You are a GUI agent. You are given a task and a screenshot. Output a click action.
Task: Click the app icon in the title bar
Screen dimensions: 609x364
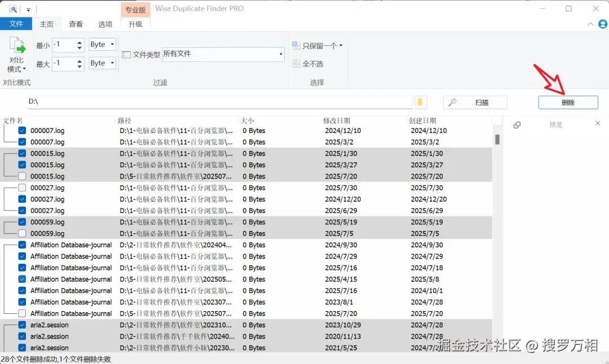click(x=12, y=8)
